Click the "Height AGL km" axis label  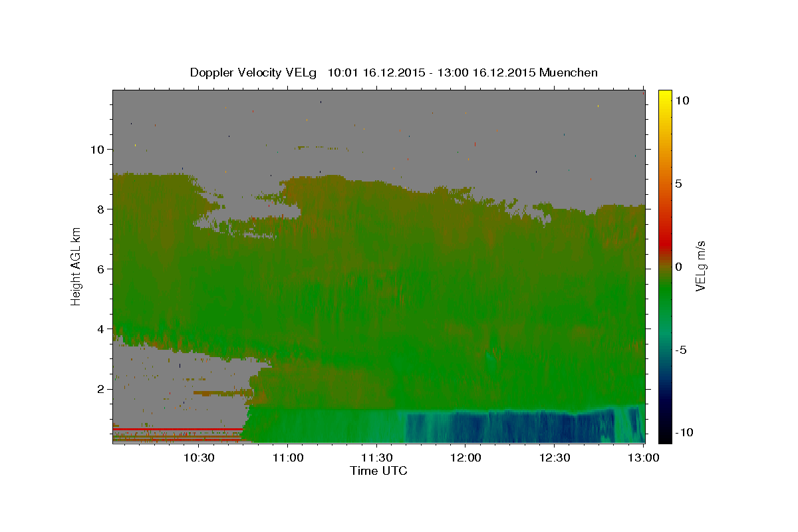tap(76, 266)
